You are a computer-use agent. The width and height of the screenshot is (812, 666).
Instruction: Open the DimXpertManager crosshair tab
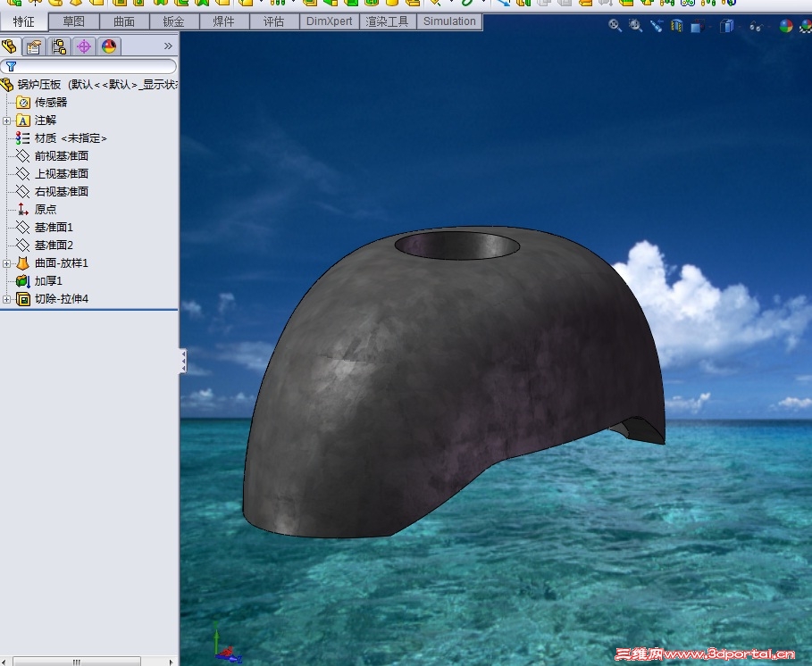[84, 46]
